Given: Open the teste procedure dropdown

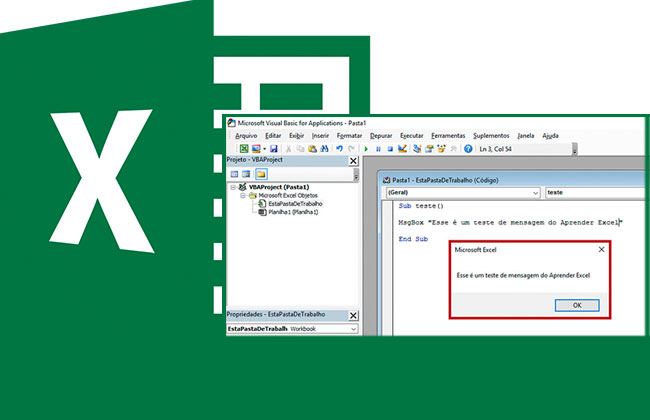Looking at the screenshot, I should click(x=595, y=193).
